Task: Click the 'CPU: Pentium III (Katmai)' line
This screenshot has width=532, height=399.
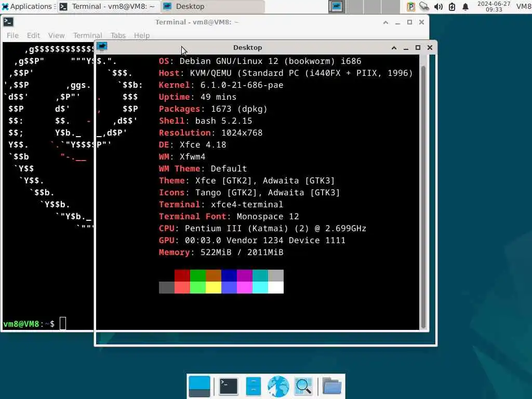Action: [x=262, y=229]
